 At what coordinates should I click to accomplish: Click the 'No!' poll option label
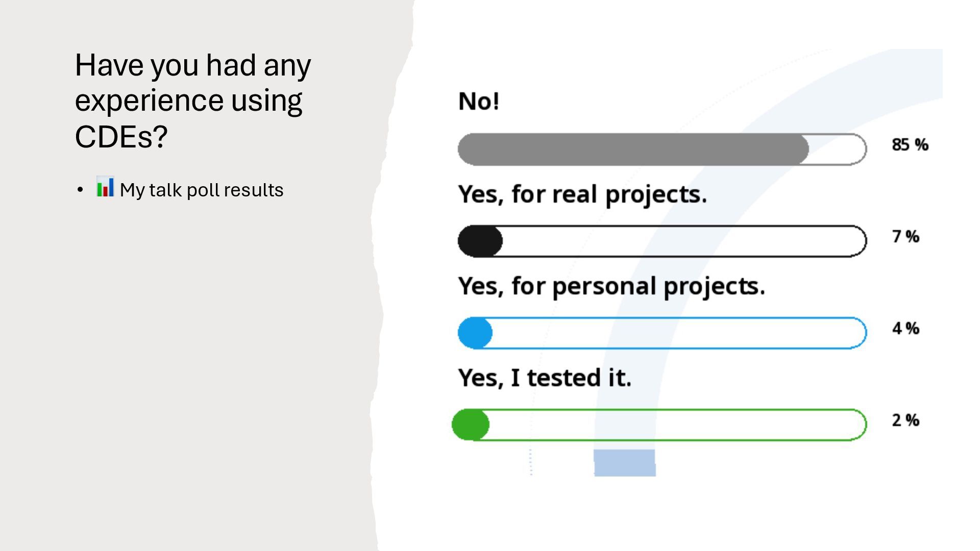(479, 102)
